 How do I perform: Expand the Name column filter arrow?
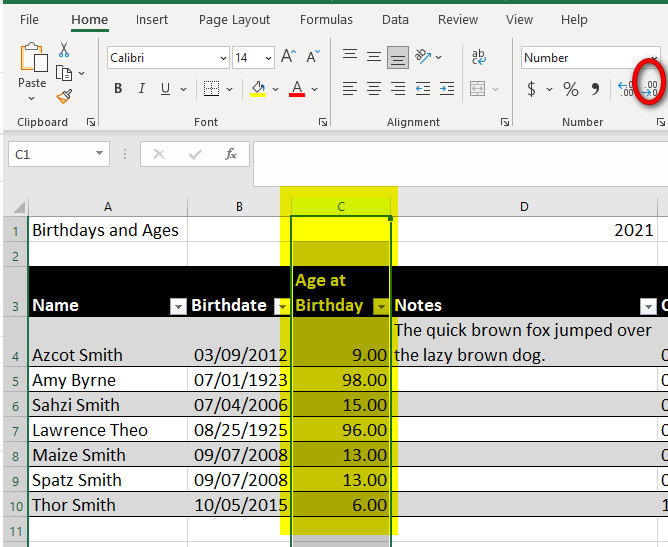(x=177, y=306)
